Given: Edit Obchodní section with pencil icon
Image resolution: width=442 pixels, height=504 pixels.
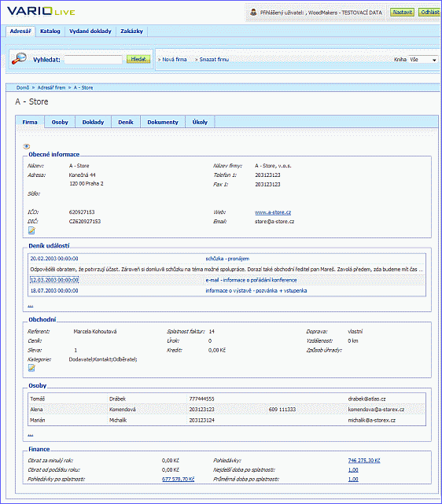Looking at the screenshot, I should (x=31, y=368).
